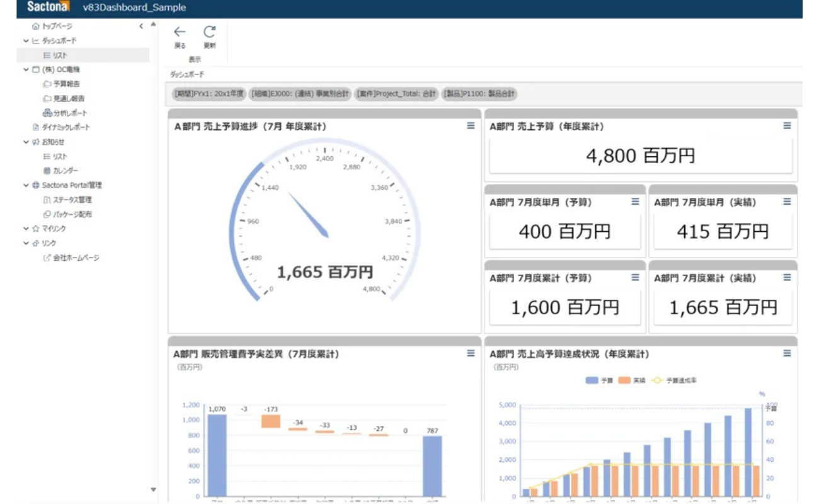Open menu icon of 7月度単月（実績）card
This screenshot has width=819, height=504.
click(787, 202)
